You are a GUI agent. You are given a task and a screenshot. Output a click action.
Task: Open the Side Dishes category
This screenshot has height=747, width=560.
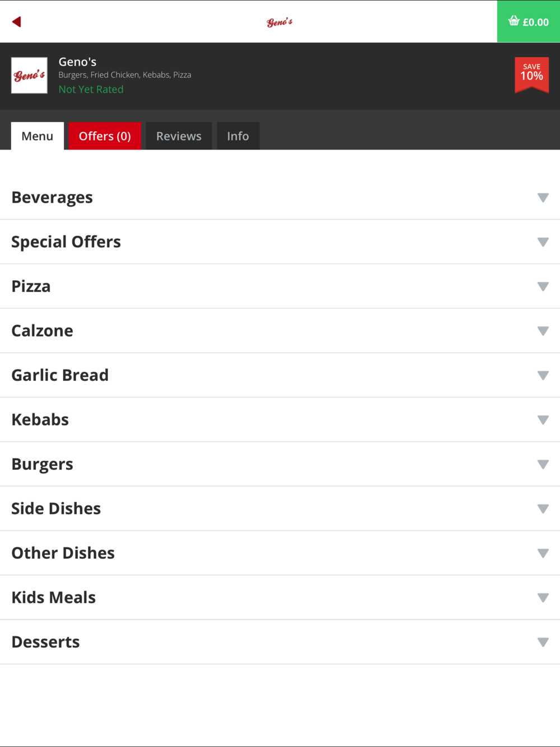click(280, 508)
